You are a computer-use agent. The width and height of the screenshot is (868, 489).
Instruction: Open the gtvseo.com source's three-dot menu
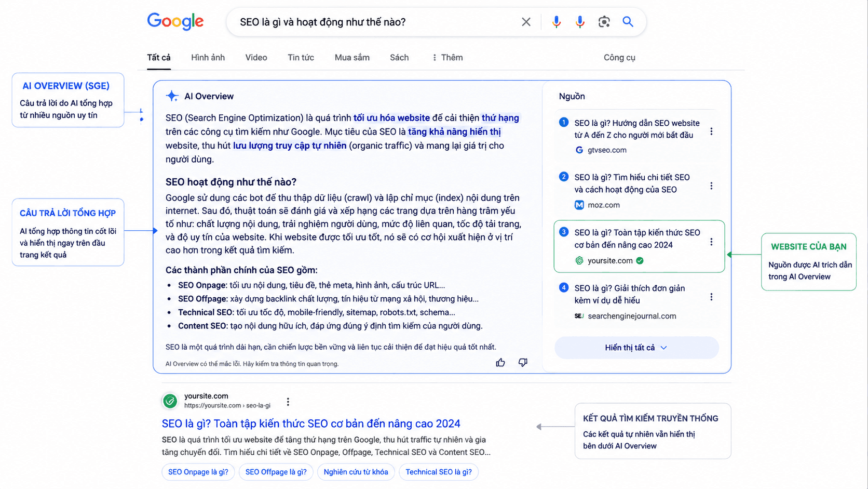(x=711, y=131)
